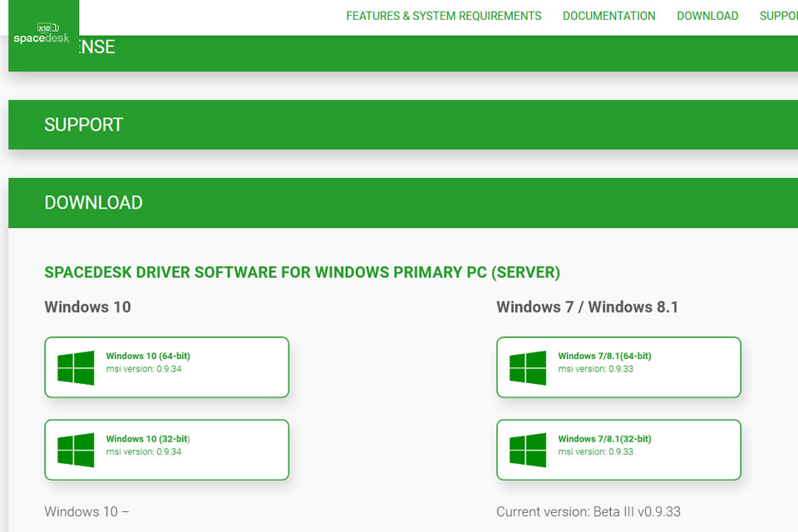Open Features & System Requirements menu item
Image resolution: width=798 pixels, height=532 pixels.
point(444,17)
